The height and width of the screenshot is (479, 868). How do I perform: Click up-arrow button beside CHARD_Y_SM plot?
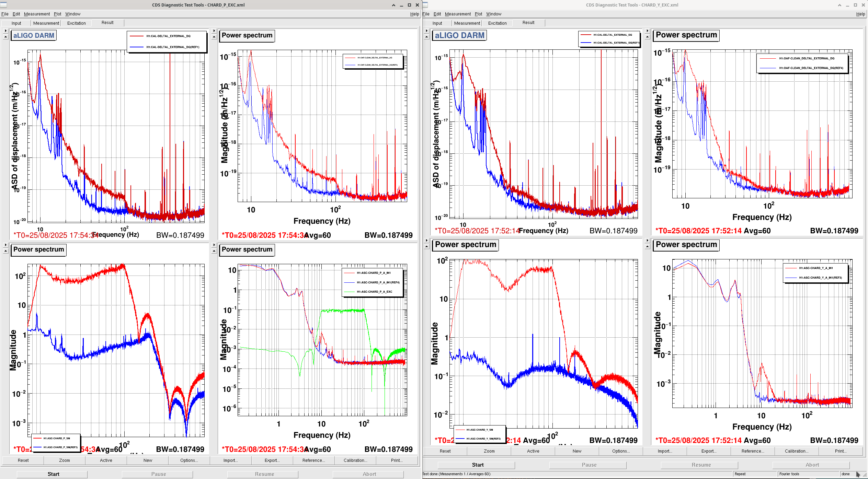(x=427, y=246)
